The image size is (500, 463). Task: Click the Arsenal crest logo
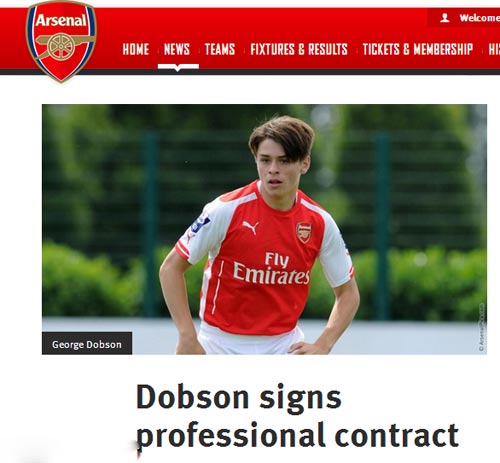pyautogui.click(x=61, y=41)
